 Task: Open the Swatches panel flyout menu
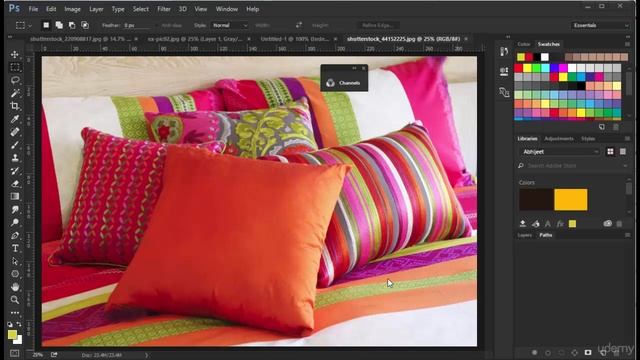click(x=627, y=44)
